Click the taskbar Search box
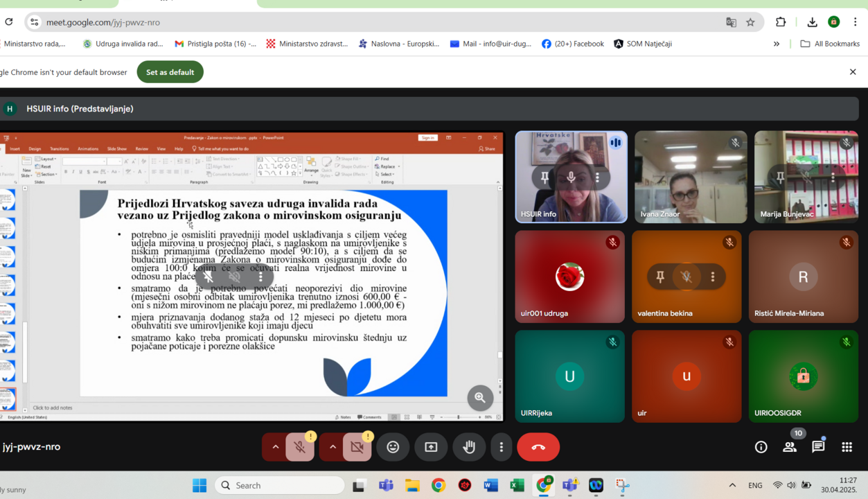The width and height of the screenshot is (868, 499). click(x=280, y=486)
